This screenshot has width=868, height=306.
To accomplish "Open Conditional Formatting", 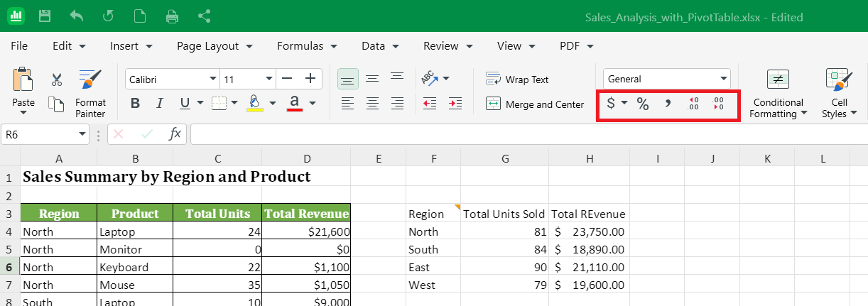I will 779,94.
